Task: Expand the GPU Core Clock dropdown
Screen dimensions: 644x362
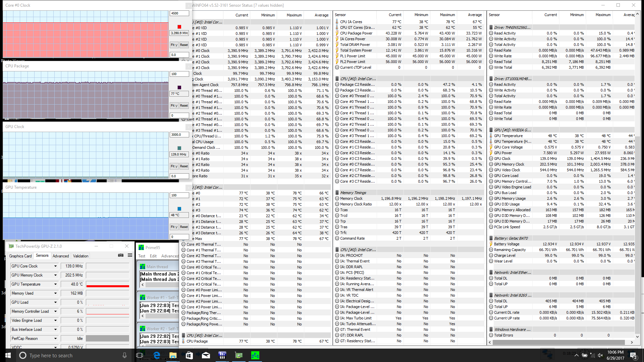Action: [x=55, y=266]
